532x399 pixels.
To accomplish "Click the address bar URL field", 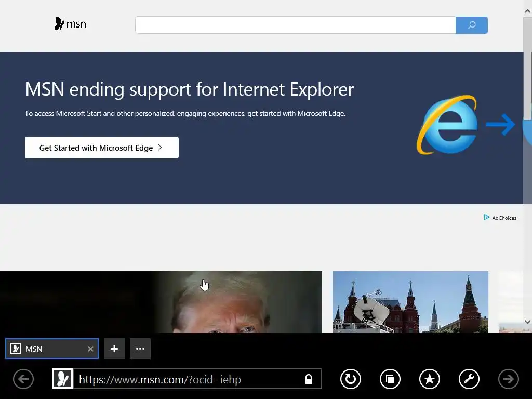I will click(187, 379).
